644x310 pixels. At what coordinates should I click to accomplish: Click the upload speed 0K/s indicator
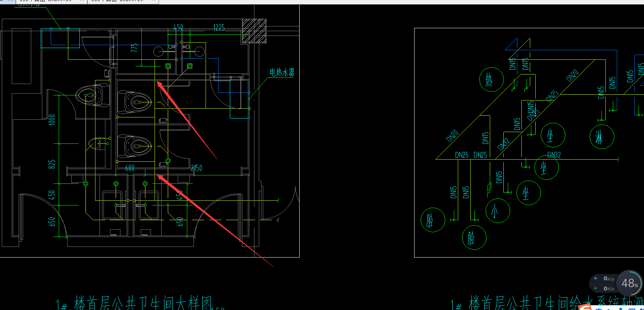point(604,279)
